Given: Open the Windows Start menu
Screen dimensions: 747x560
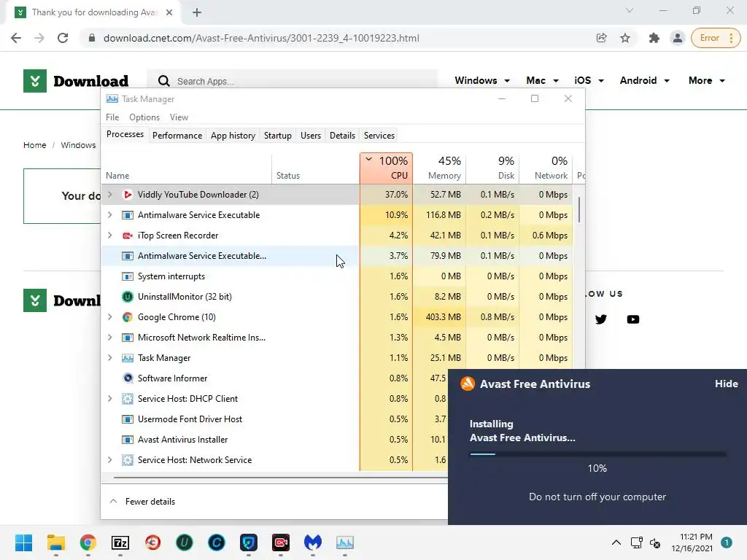Looking at the screenshot, I should click(x=23, y=542).
